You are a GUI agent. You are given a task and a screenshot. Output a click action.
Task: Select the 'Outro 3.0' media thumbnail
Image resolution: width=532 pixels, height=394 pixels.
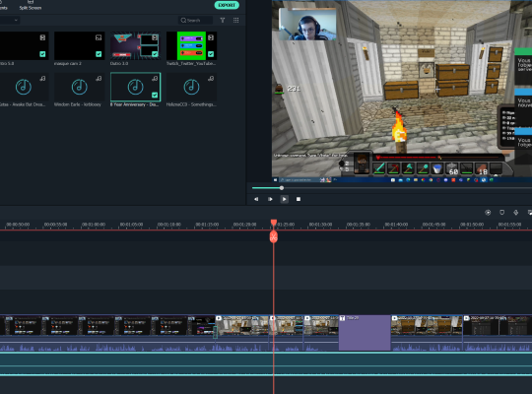(135, 46)
